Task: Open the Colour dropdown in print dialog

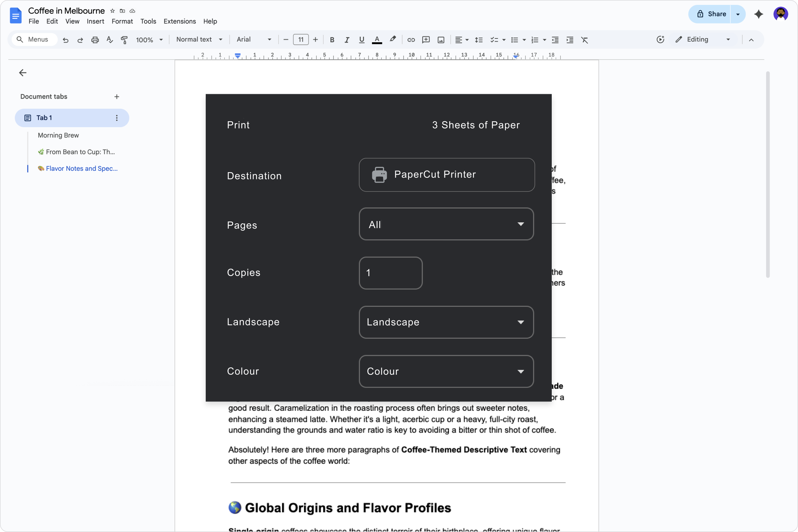Action: coord(446,371)
